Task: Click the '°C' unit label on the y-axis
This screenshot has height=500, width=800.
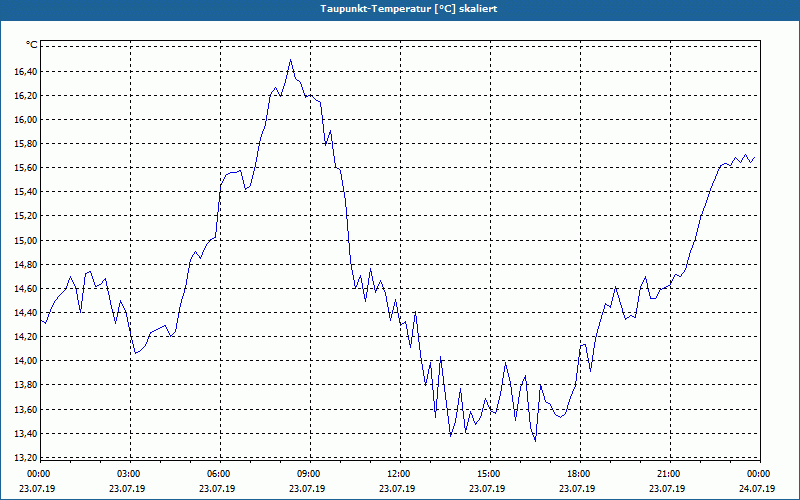Action: [31, 45]
